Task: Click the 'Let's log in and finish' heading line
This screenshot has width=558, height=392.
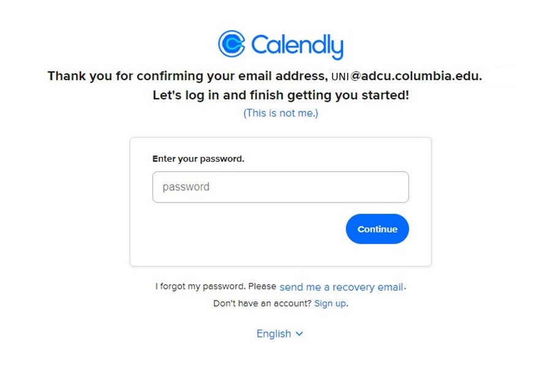Action: 281,96
